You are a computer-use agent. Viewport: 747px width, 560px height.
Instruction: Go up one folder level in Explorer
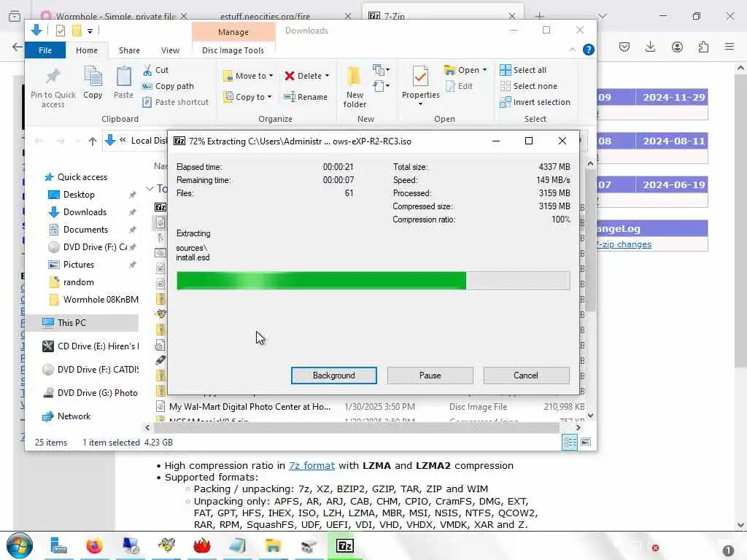[x=93, y=141]
